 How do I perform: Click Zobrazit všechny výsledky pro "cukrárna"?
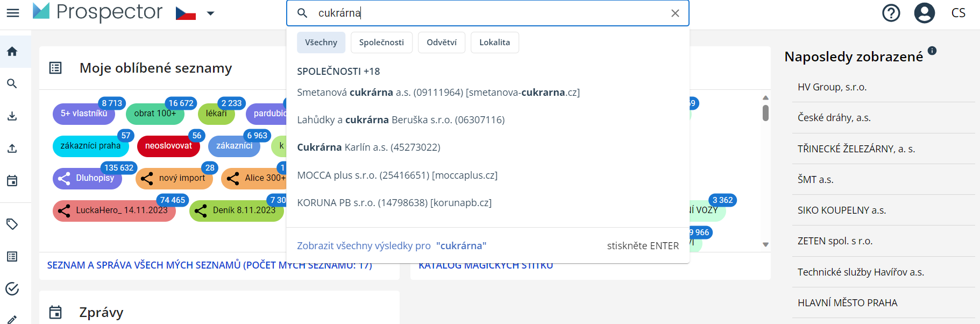click(x=392, y=246)
